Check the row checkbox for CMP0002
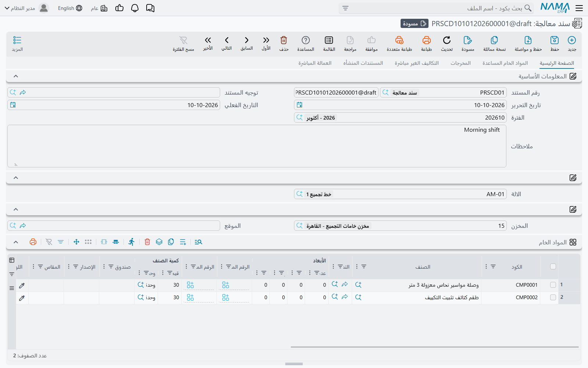This screenshot has height=368, width=588. (x=553, y=297)
